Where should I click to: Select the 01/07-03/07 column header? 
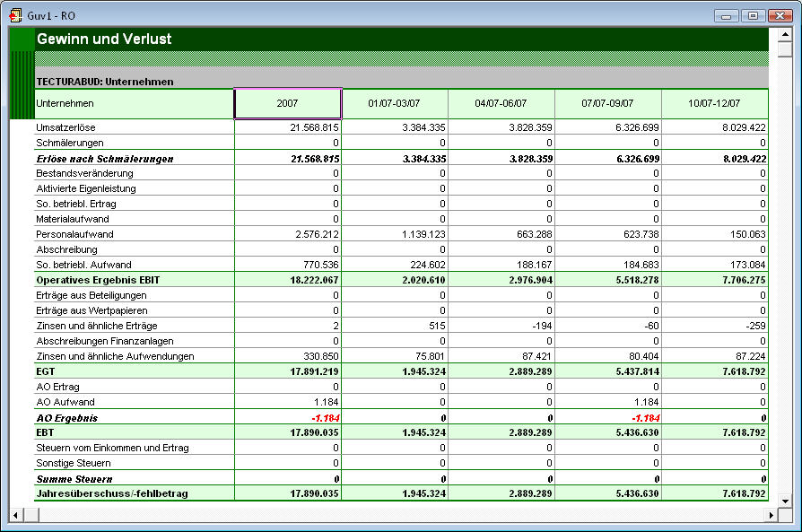click(394, 104)
